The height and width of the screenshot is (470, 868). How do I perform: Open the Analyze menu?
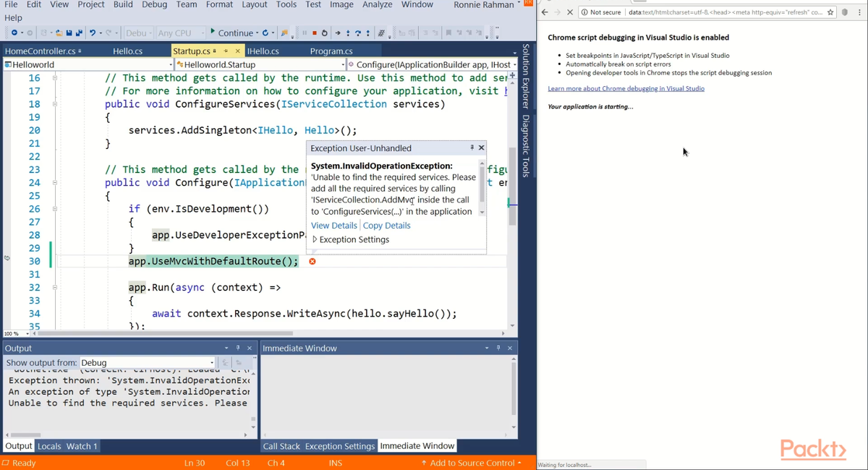coord(377,4)
